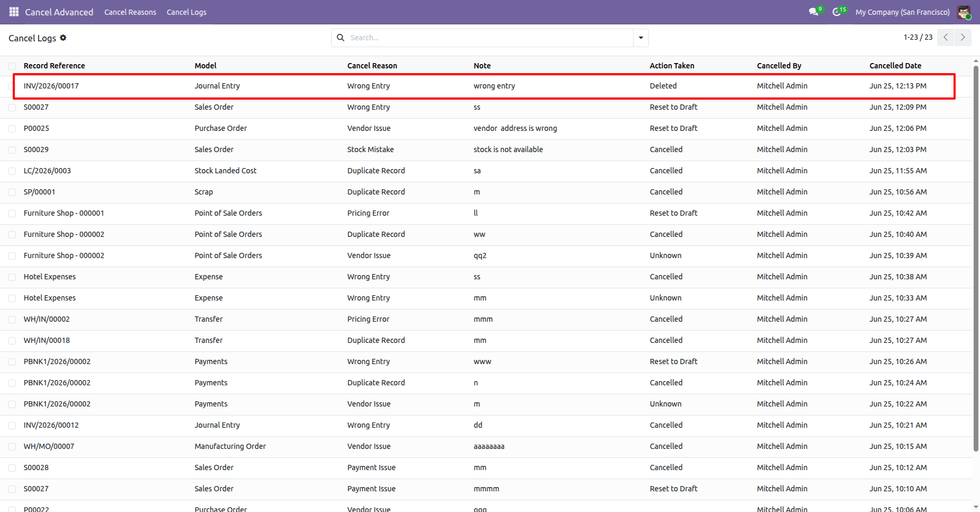Open the activities clock icon with badge 15
The image size is (980, 512).
838,12
